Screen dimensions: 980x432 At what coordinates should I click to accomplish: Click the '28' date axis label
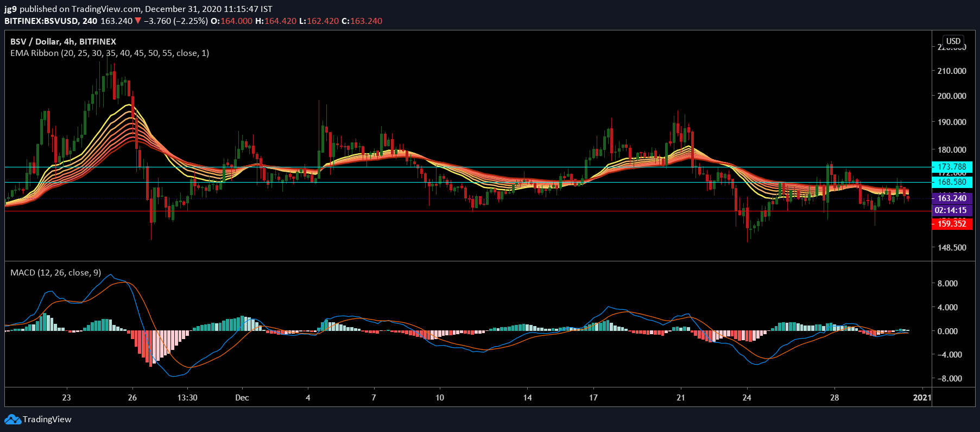(834, 398)
